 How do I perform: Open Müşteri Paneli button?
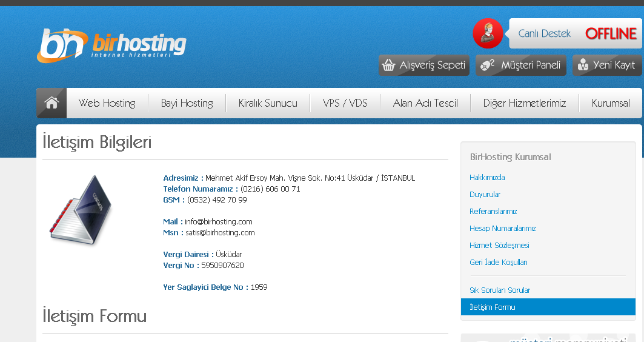coord(521,65)
